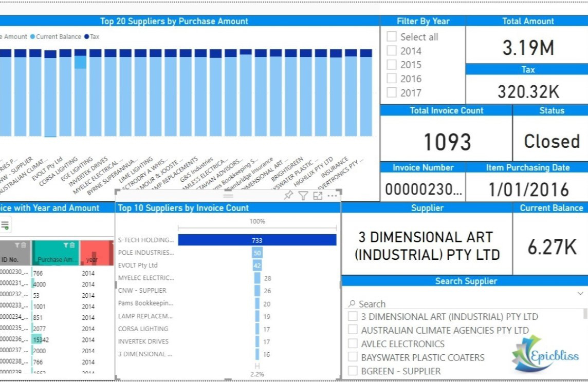Expand the Search Supplier slicer chevron
This screenshot has width=588, height=382.
pos(580,293)
